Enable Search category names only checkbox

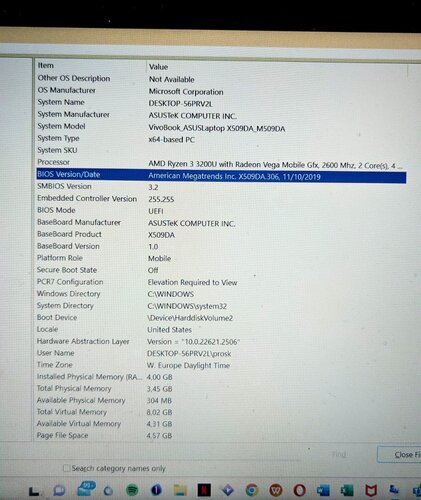[67, 468]
